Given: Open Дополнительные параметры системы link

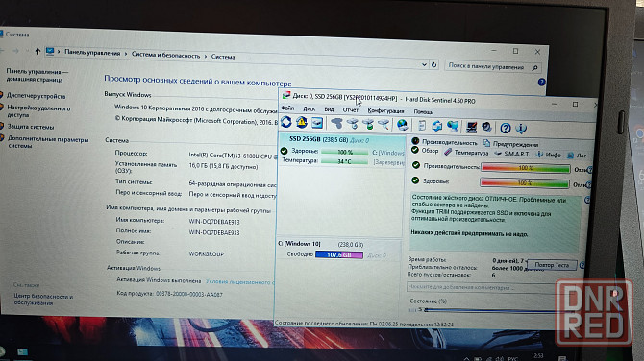Looking at the screenshot, I should (x=48, y=142).
